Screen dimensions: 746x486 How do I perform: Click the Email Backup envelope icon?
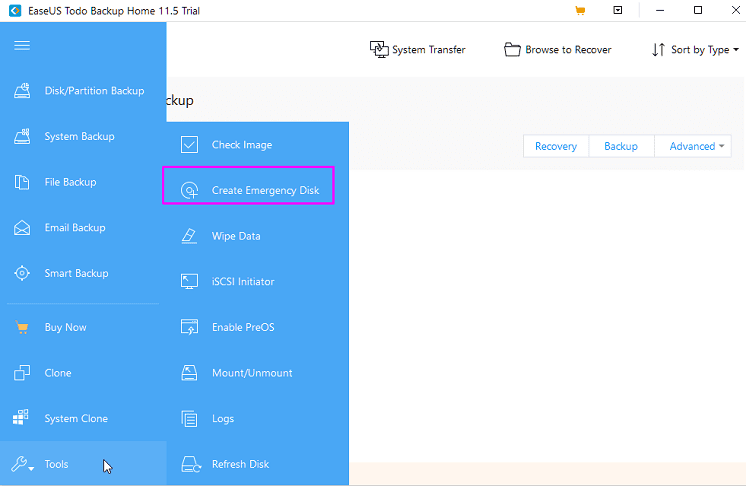pos(22,228)
